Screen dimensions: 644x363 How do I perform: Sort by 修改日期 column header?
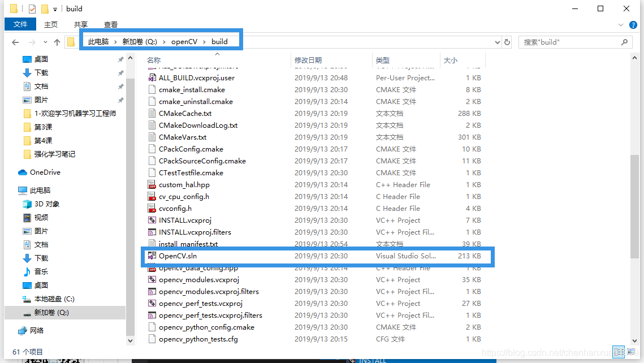(308, 60)
